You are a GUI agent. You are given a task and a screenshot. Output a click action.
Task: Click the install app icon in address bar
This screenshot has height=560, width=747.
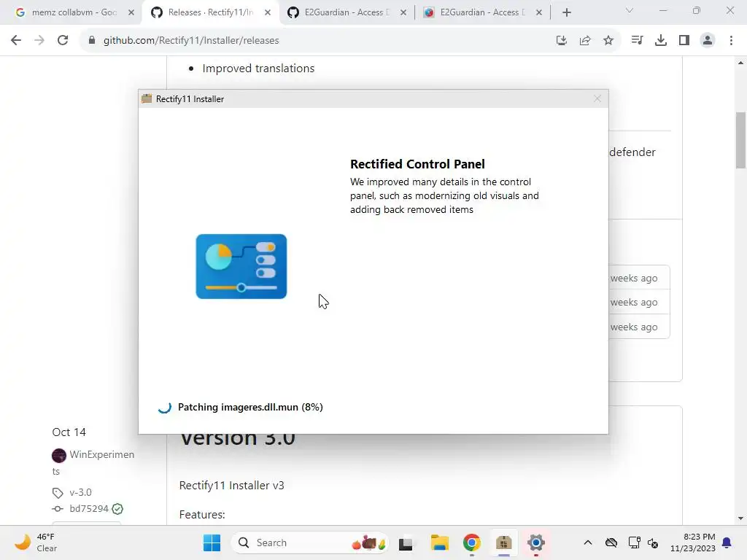(562, 41)
